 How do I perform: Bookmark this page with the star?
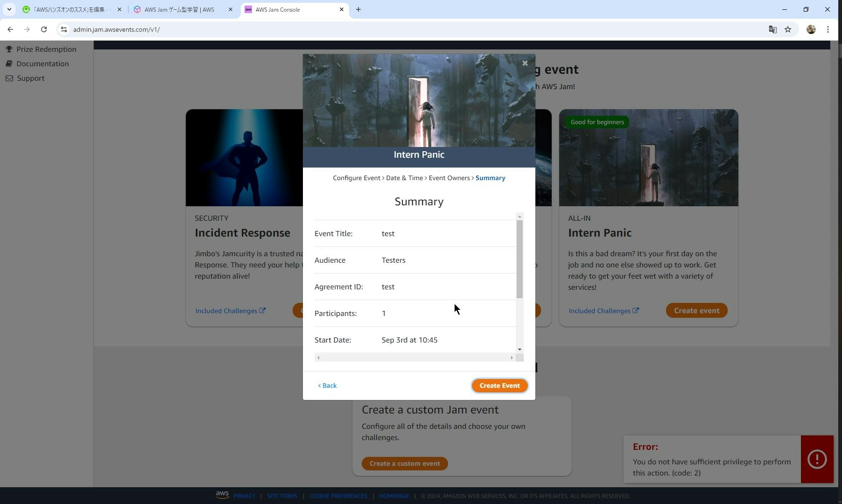pyautogui.click(x=788, y=29)
